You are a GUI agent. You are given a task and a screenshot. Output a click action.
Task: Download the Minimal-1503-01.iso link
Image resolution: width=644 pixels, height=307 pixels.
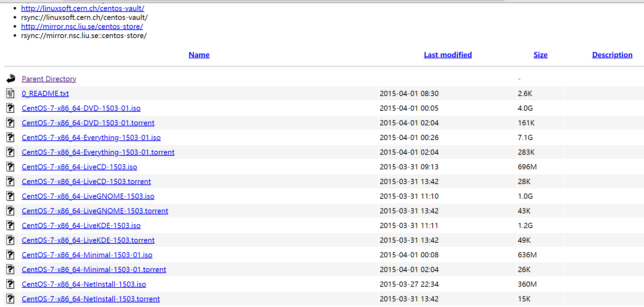click(x=87, y=255)
